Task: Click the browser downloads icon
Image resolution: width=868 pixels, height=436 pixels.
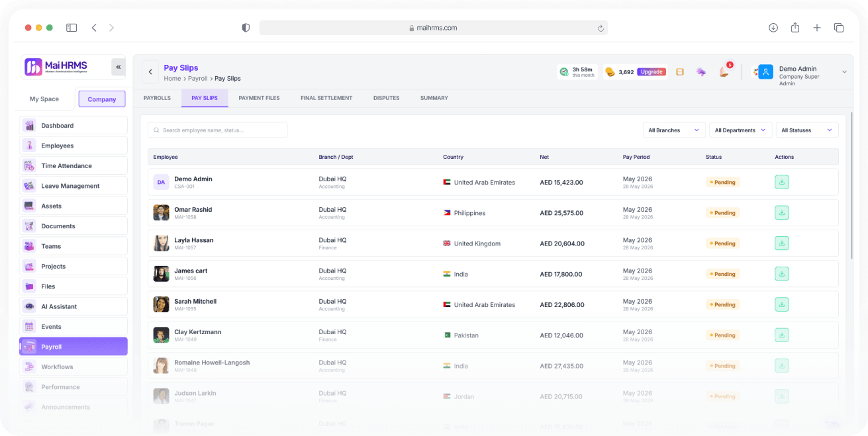Action: 773,28
